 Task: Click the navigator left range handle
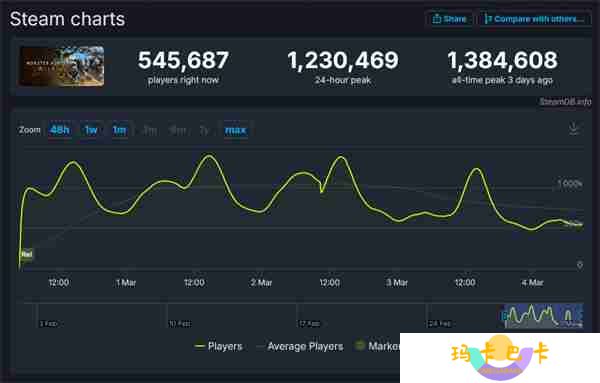[x=504, y=316]
